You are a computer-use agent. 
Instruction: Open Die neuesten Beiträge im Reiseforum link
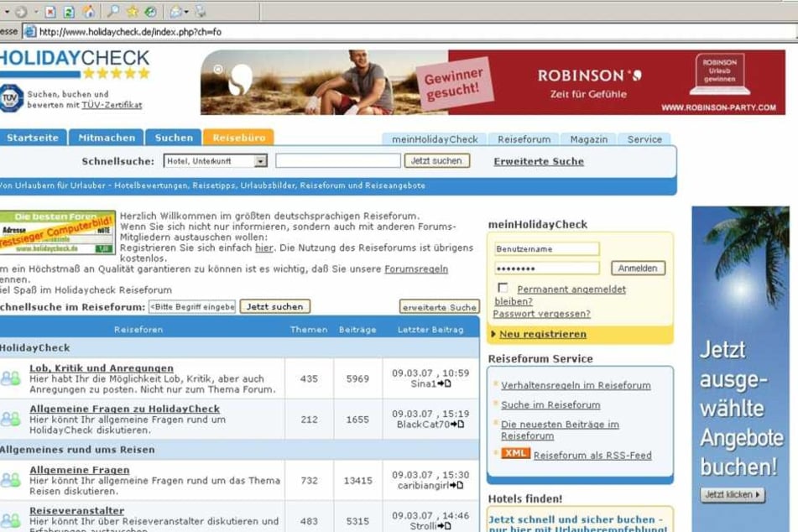point(560,430)
